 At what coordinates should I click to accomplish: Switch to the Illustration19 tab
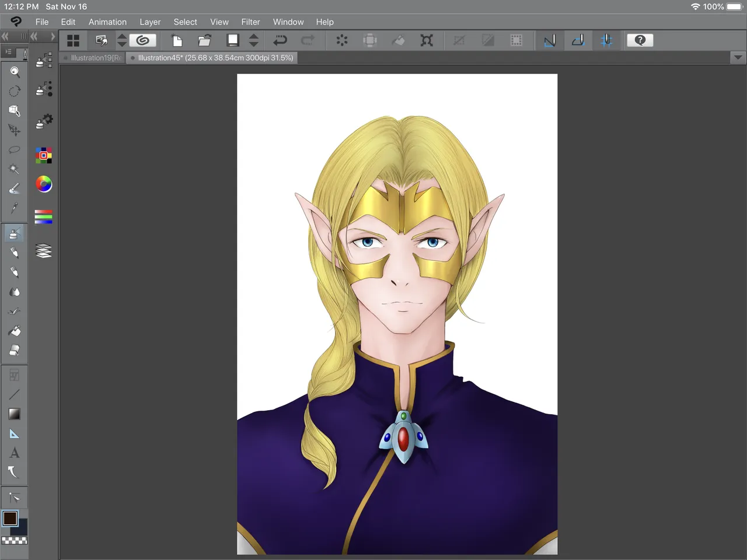[93, 58]
